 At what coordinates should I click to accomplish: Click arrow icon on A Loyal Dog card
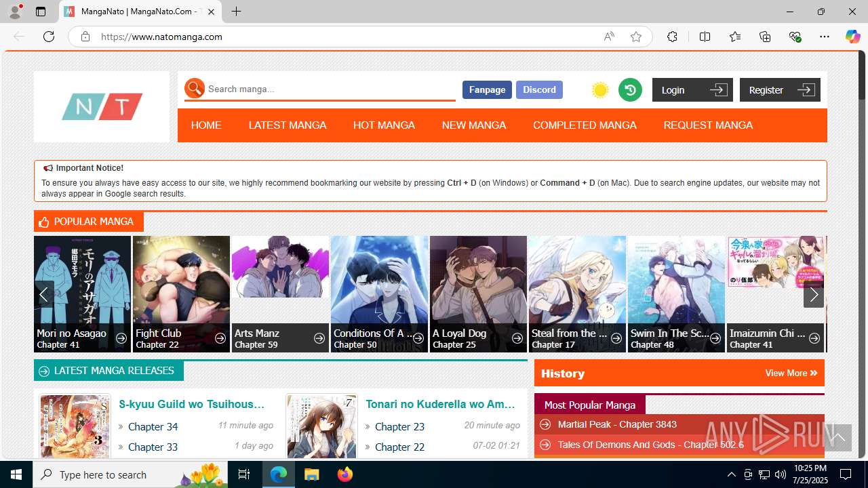[x=517, y=338]
